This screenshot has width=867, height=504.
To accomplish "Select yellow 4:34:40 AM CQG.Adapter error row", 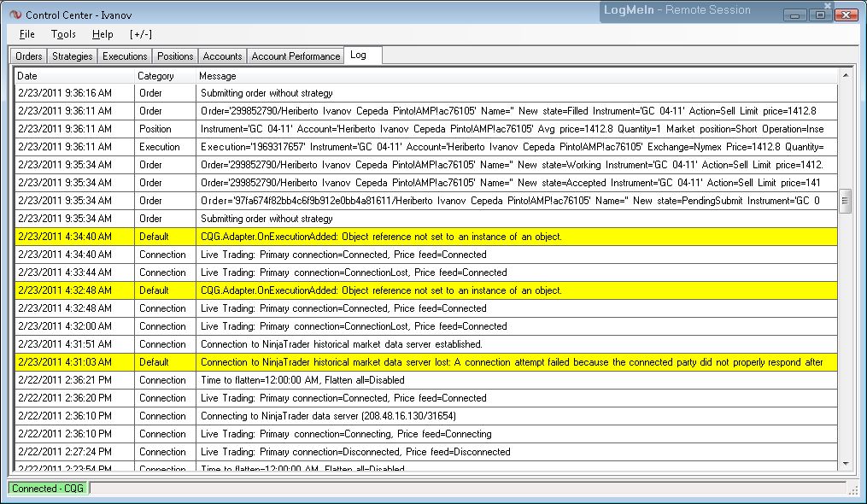I will (x=425, y=237).
